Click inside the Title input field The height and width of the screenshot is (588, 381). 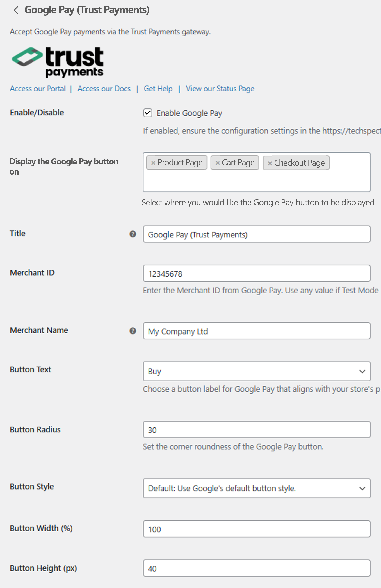tap(257, 234)
